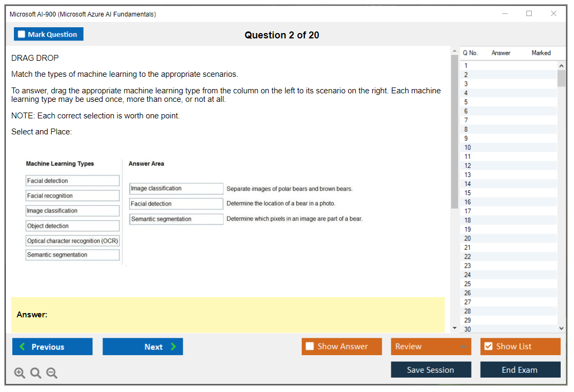Image resolution: width=574 pixels, height=392 pixels.
Task: Click the Object detection option box
Action: point(72,226)
